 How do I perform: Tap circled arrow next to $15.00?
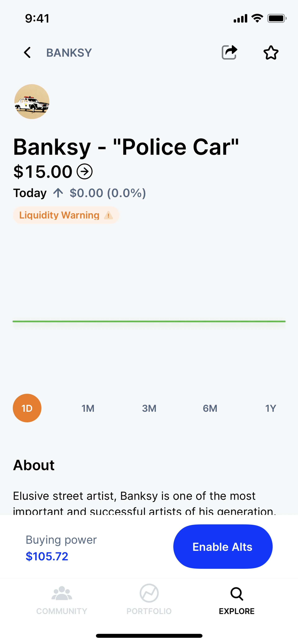85,171
